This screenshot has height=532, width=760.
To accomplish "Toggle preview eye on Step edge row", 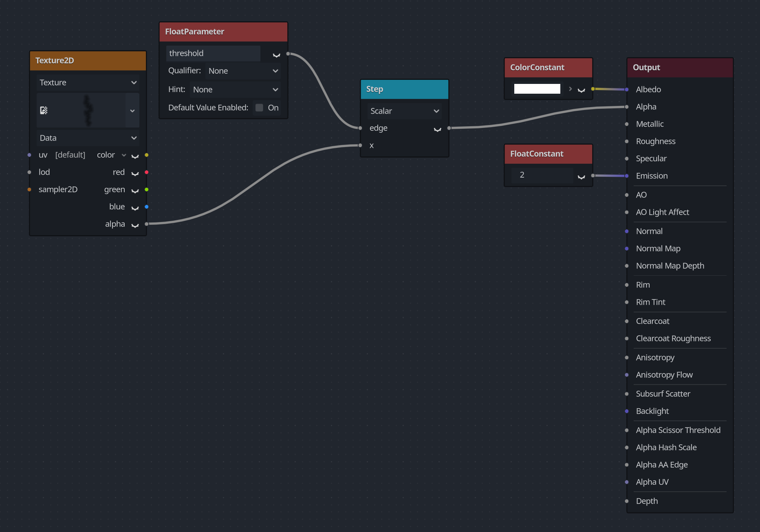I will pos(438,129).
